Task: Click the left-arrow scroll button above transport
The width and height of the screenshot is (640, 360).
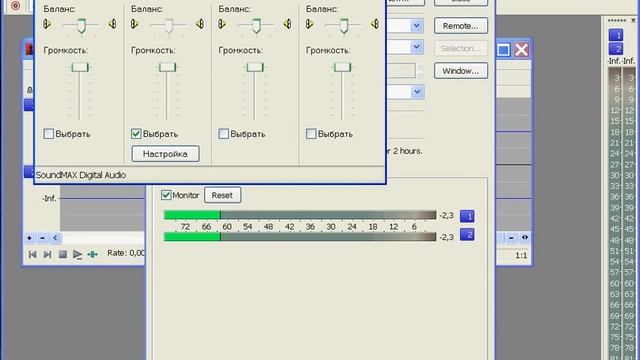Action: click(x=55, y=238)
